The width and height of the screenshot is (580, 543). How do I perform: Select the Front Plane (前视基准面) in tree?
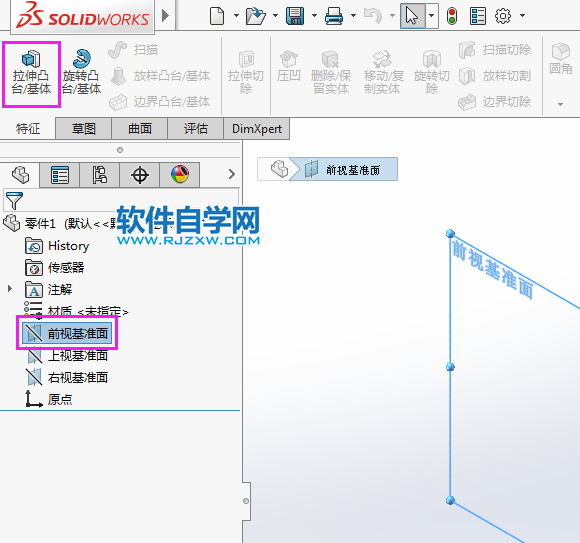tap(67, 333)
